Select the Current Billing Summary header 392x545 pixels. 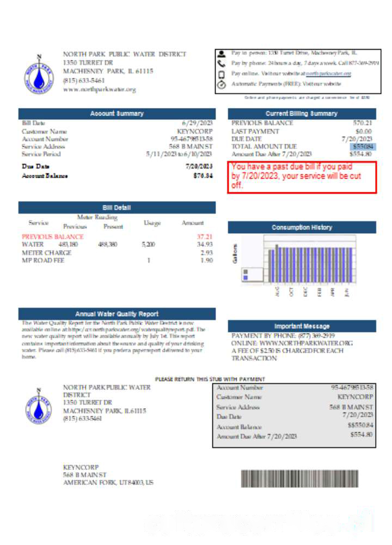click(x=301, y=113)
